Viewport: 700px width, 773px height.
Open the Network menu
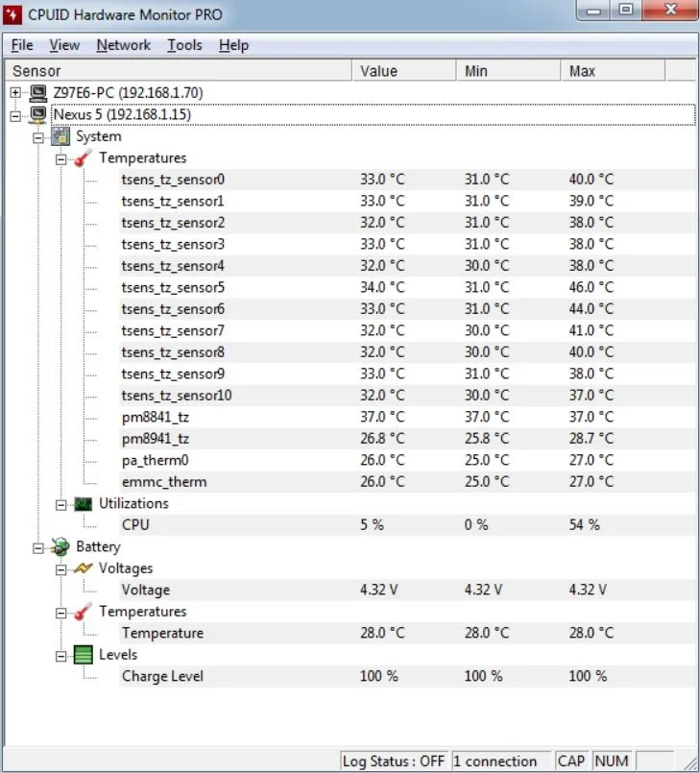tap(123, 45)
